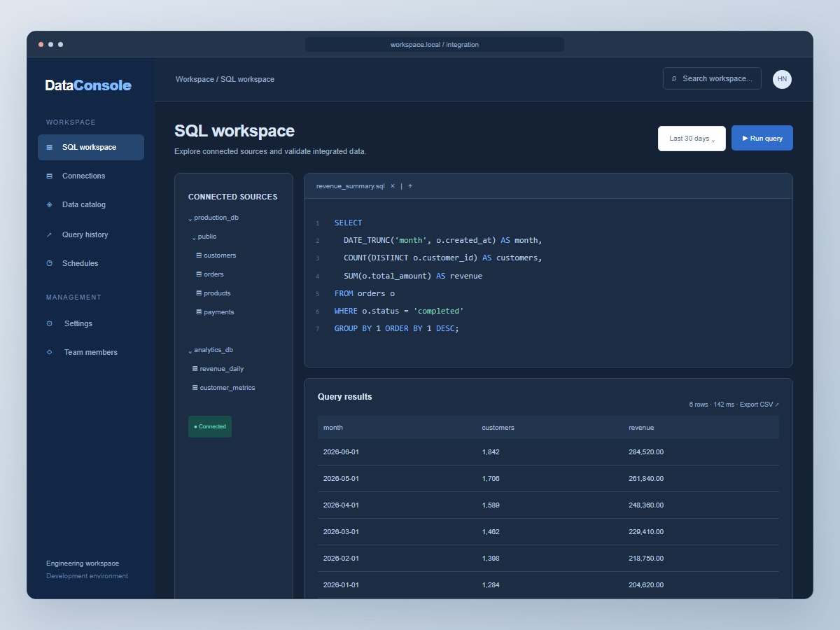Screen dimensions: 840x630
Task: Export results as CSV
Action: point(759,405)
